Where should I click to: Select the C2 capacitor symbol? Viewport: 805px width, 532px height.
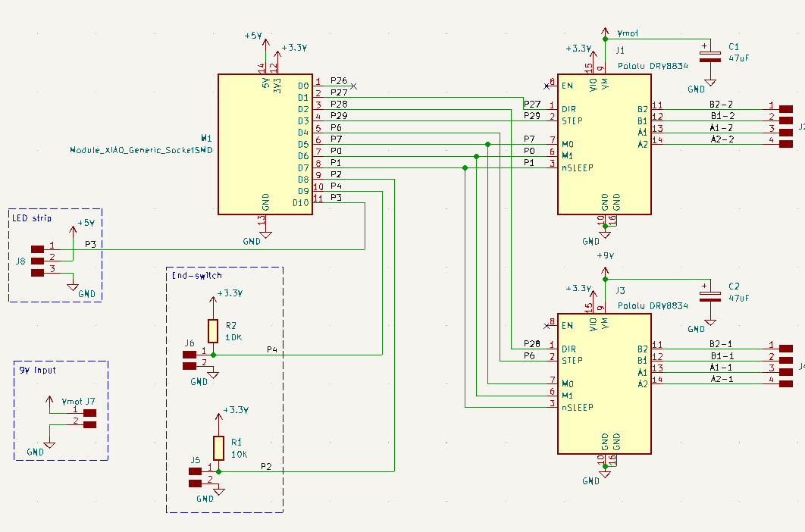pyautogui.click(x=710, y=296)
